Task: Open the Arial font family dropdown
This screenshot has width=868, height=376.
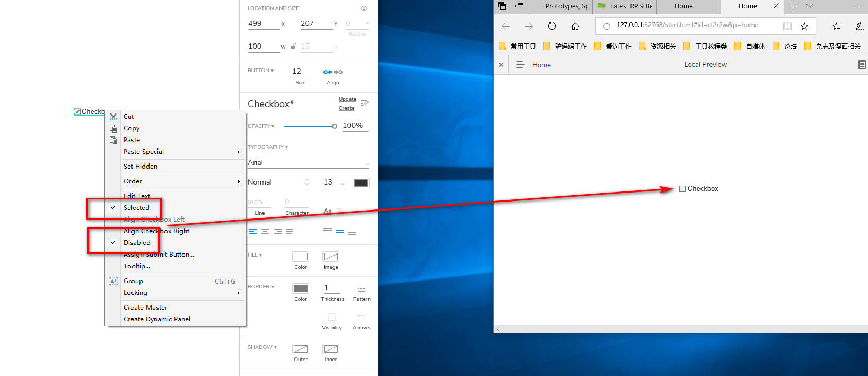Action: pyautogui.click(x=367, y=163)
